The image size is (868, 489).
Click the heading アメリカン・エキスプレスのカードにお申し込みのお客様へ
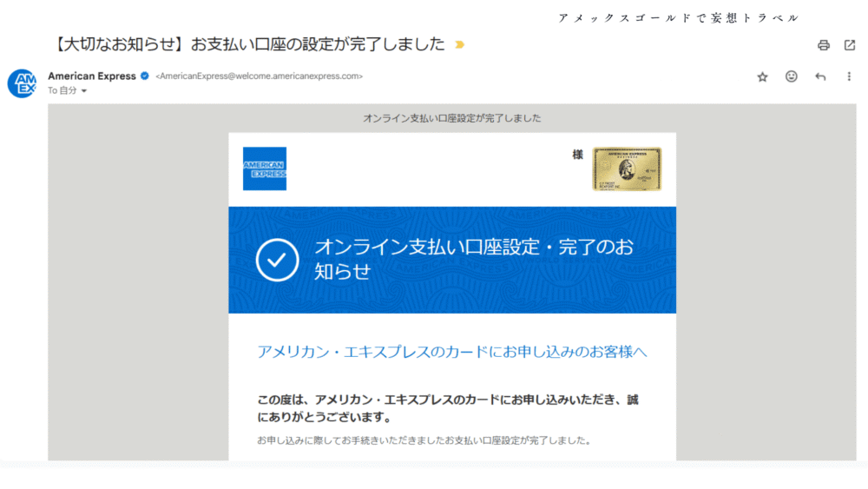click(451, 352)
